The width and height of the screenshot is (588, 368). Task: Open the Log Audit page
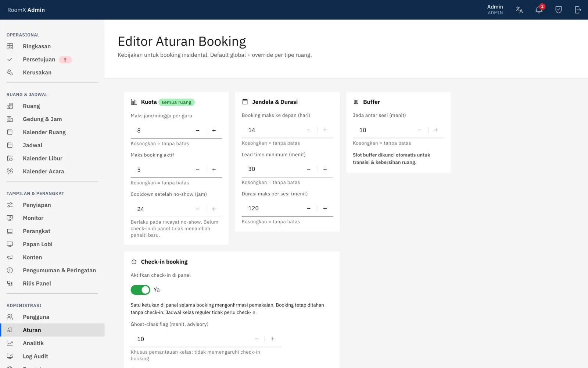pos(52,356)
